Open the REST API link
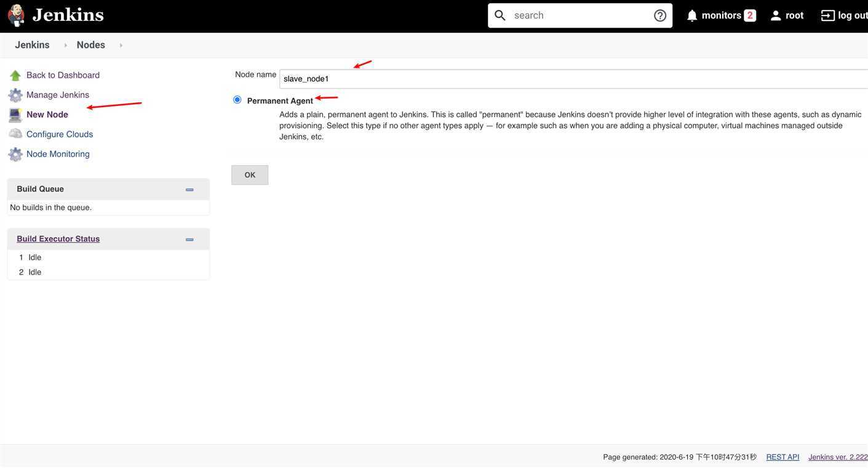 pos(782,457)
